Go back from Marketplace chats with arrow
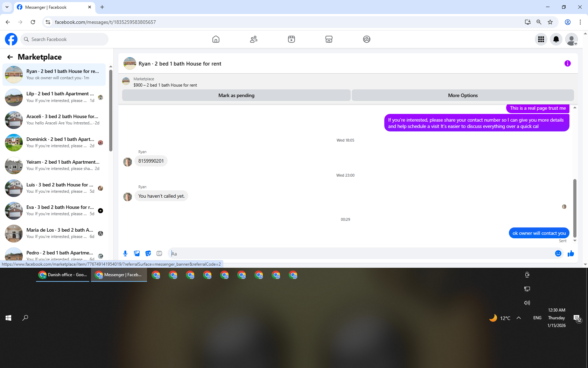 [10, 57]
